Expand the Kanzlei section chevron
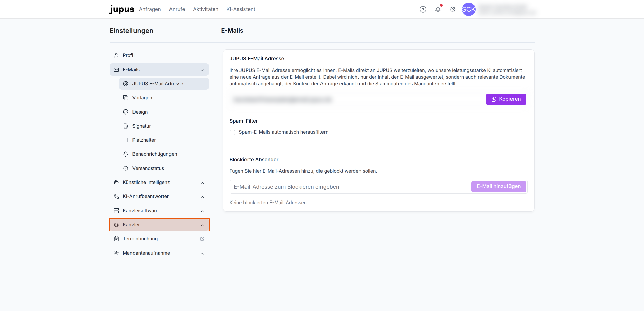 pyautogui.click(x=202, y=225)
